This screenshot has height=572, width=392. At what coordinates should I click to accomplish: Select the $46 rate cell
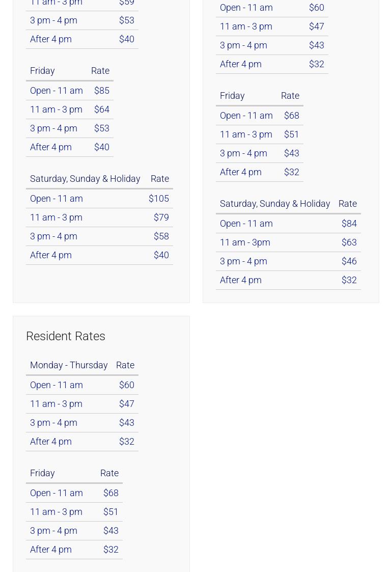349,261
